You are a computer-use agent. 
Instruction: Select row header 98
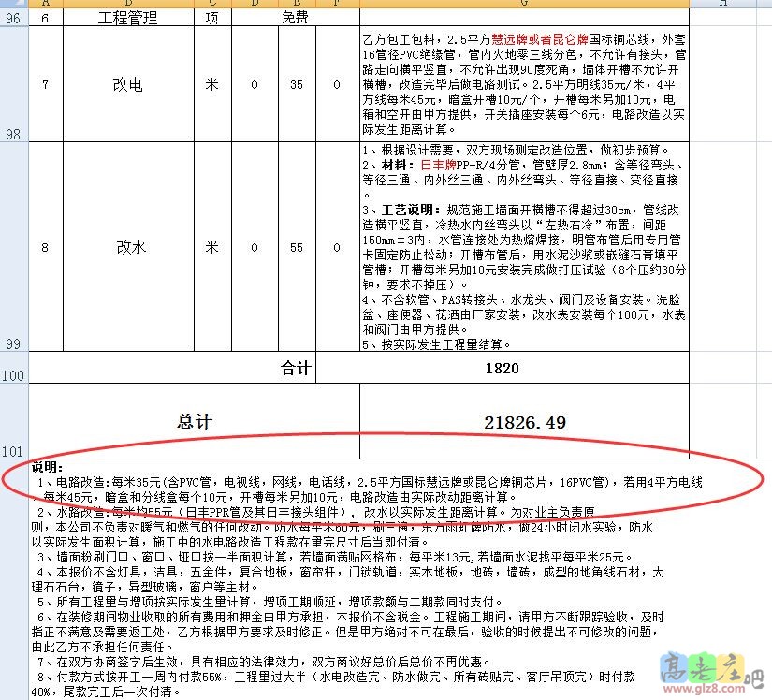pyautogui.click(x=12, y=134)
